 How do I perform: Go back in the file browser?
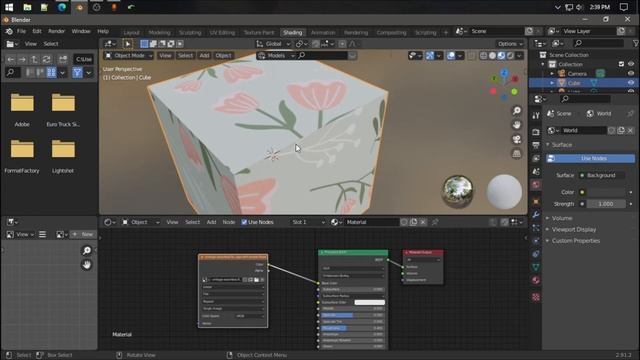pyautogui.click(x=11, y=59)
